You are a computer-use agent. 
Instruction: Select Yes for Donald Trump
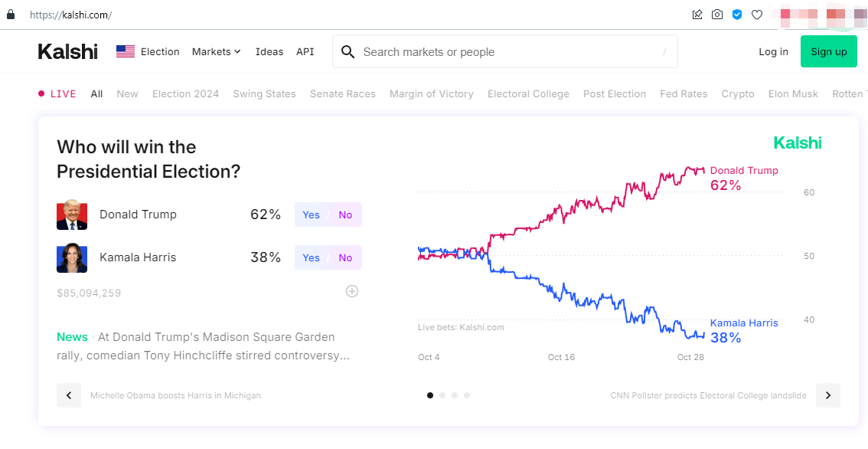point(311,215)
